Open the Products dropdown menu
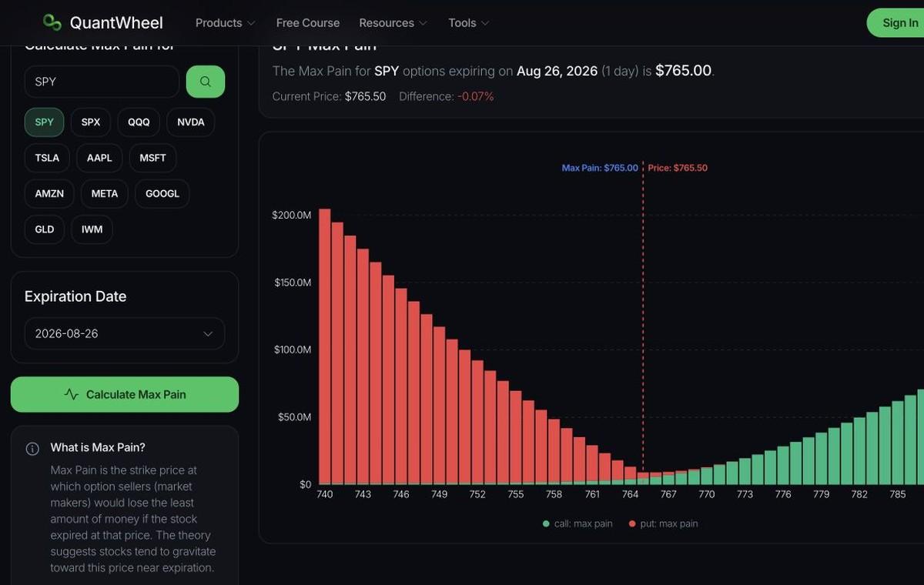 pos(225,23)
